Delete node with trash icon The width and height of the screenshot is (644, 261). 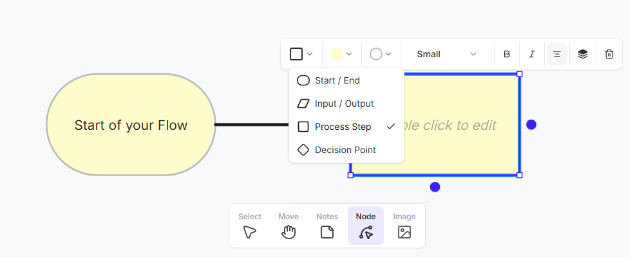tap(609, 54)
